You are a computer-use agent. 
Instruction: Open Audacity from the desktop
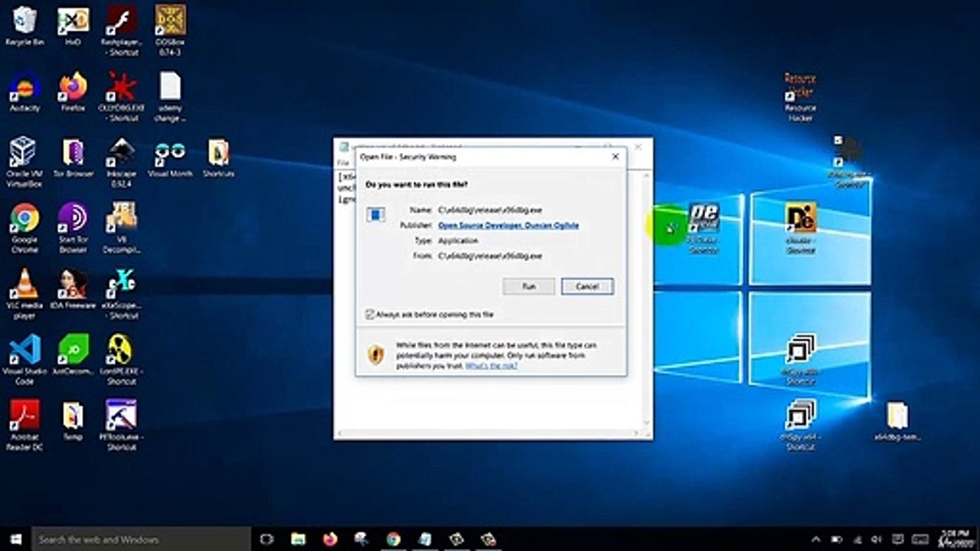(x=24, y=92)
